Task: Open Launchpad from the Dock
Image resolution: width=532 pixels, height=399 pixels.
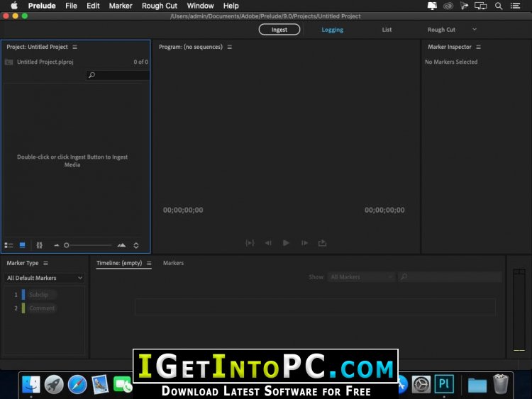Action: click(54, 384)
